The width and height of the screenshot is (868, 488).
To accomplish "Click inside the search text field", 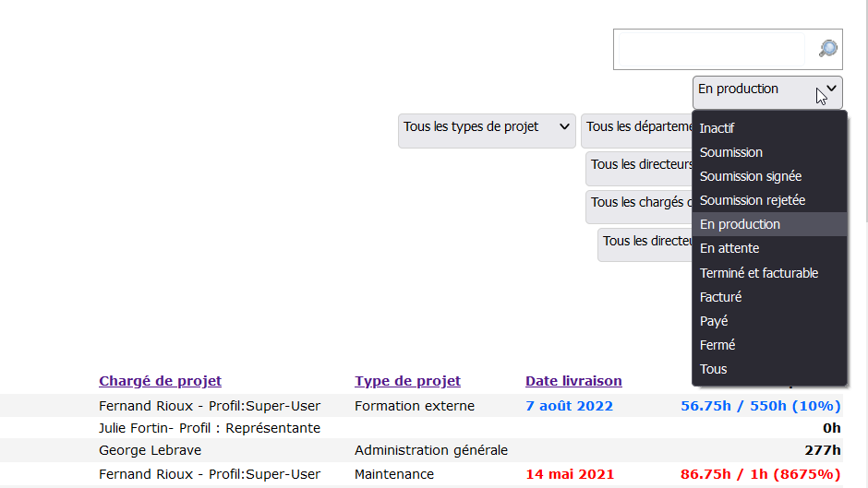I will pos(709,49).
